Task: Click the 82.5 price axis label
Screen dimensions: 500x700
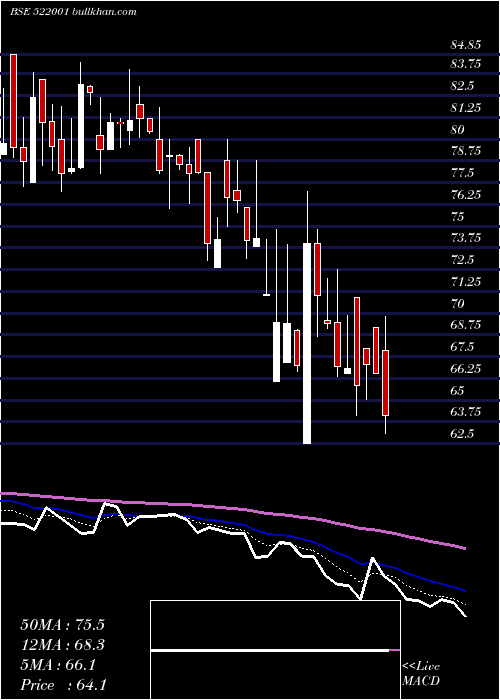Action: (462, 86)
